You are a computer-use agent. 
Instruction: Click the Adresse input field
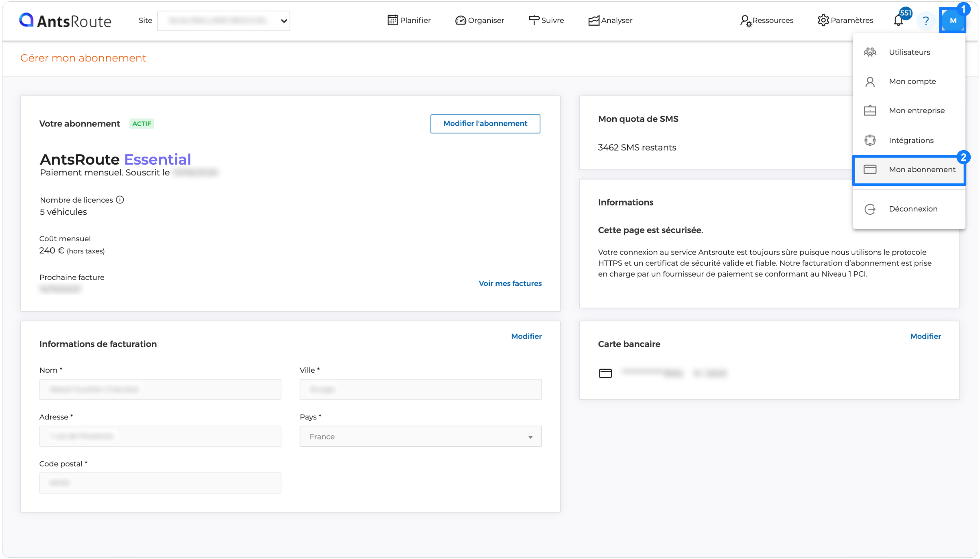(x=160, y=436)
